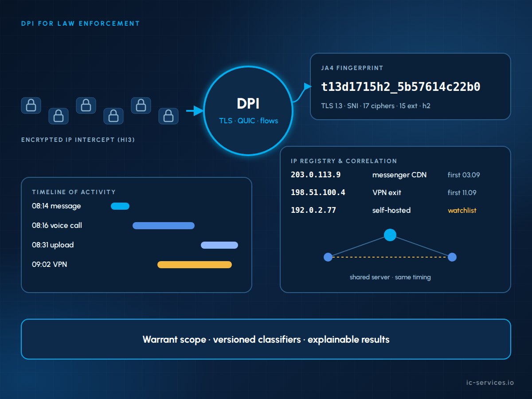The image size is (532, 399).
Task: Click the "shared server · same timing" caption
Action: (x=390, y=277)
